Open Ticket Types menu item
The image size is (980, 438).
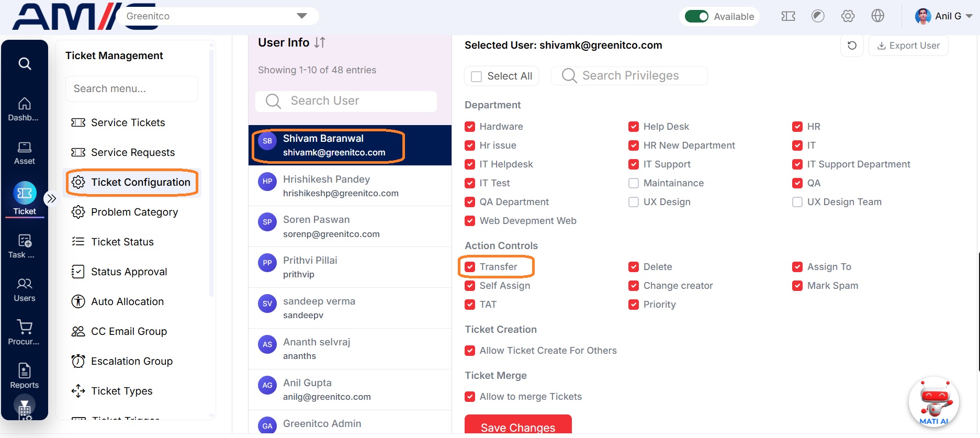(x=131, y=391)
